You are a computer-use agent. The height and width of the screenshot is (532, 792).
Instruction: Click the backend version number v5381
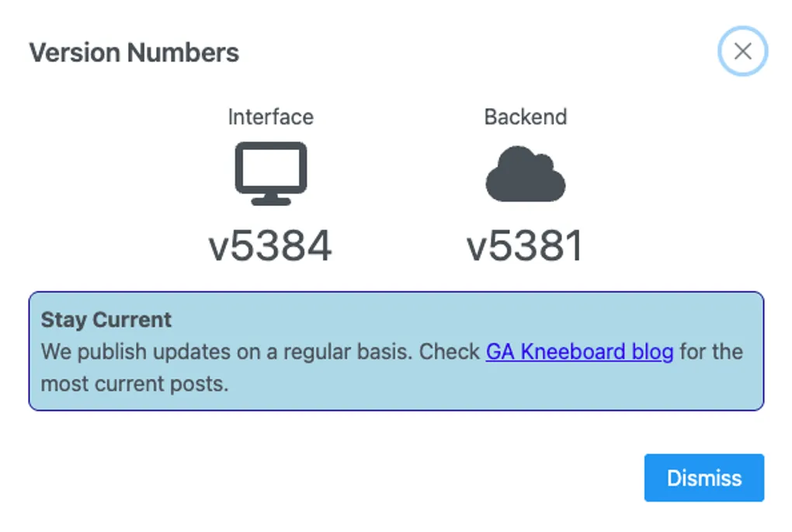[525, 247]
